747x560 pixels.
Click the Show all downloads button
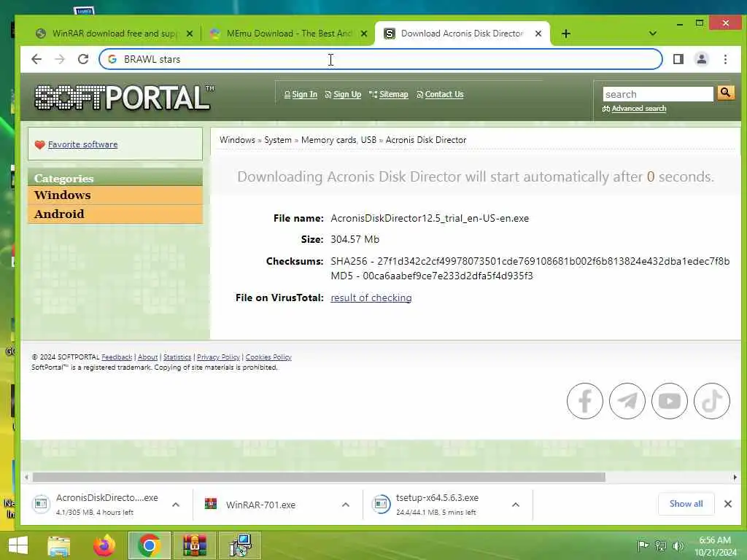(686, 504)
